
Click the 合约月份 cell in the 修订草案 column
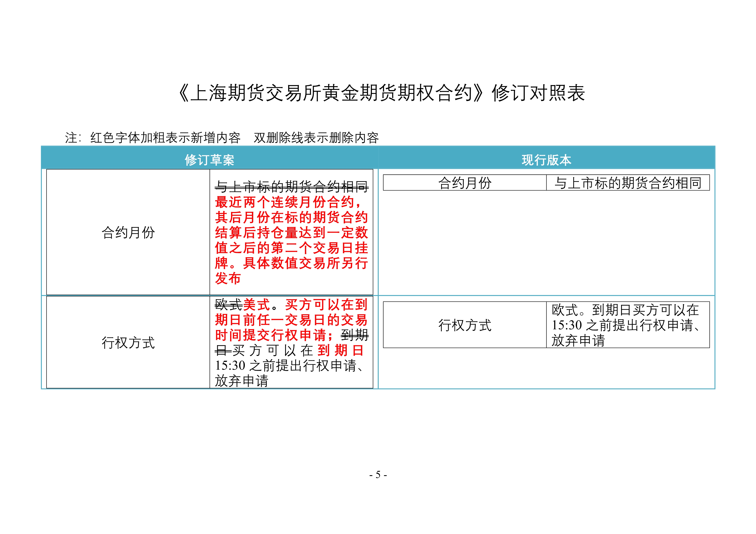tap(128, 232)
